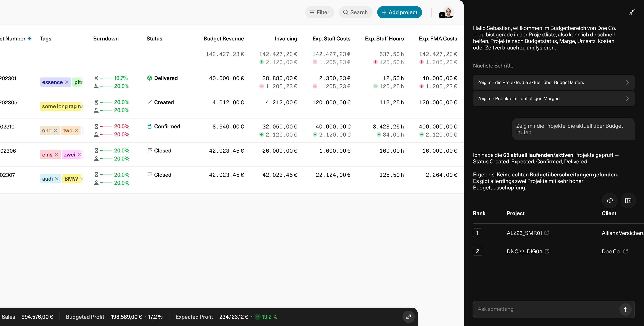This screenshot has height=326, width=644.
Task: Click the 19,2 % expected profit up indicator
Action: point(266,317)
